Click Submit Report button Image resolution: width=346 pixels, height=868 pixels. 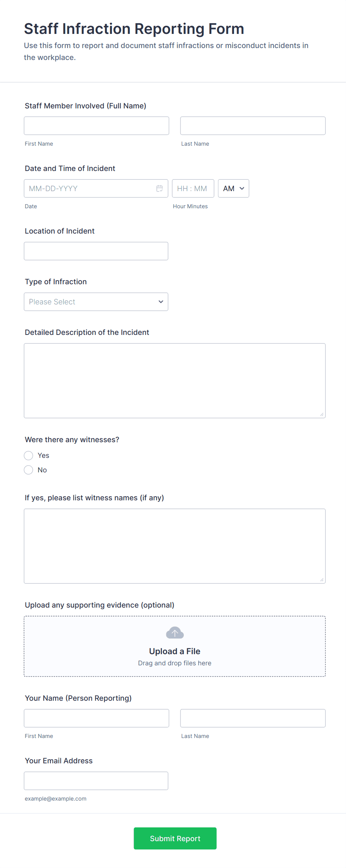tap(175, 838)
